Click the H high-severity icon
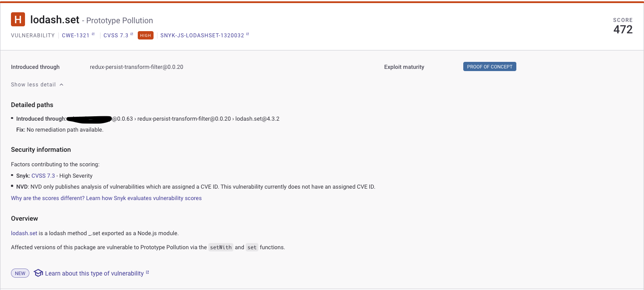The height and width of the screenshot is (290, 644). coord(18,19)
